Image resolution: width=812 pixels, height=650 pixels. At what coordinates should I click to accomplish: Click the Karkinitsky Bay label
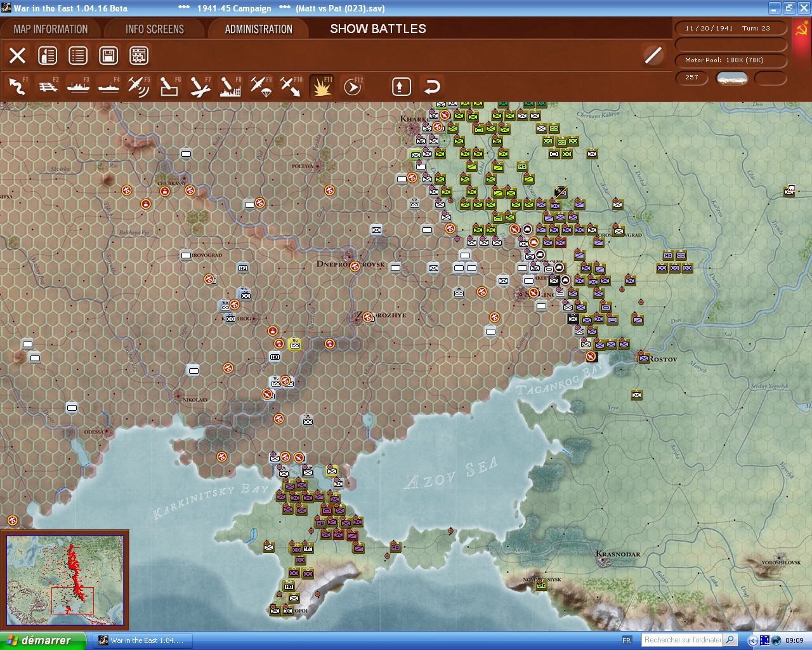tap(211, 500)
